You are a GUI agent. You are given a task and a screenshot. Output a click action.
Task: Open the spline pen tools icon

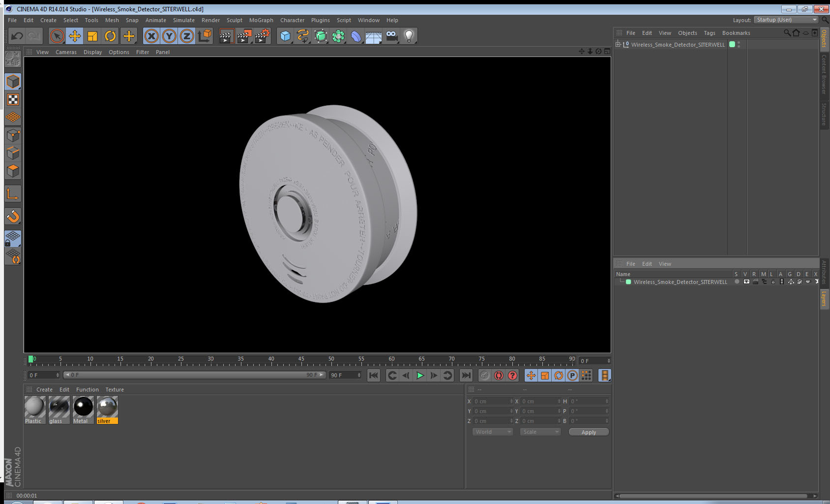pyautogui.click(x=303, y=36)
